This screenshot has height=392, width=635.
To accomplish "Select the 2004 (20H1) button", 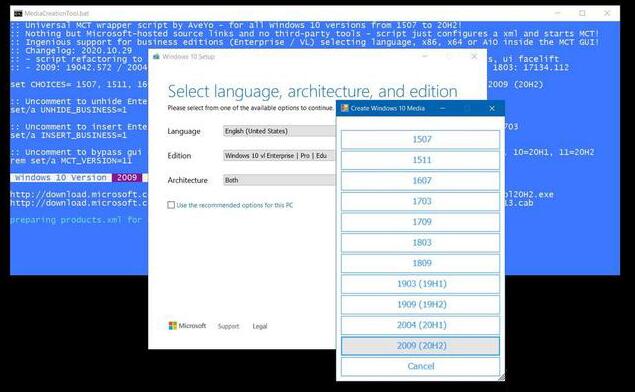I will pyautogui.click(x=420, y=325).
